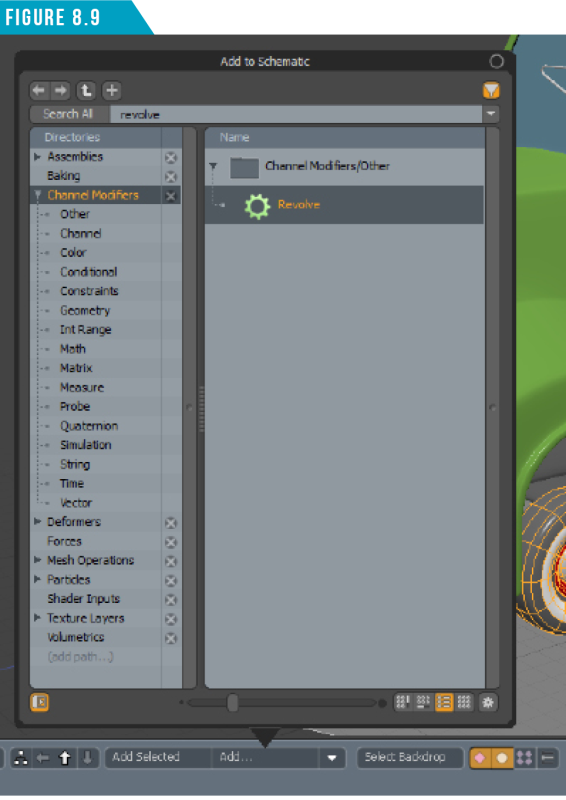Click the forward arrow navigation icon
566x800 pixels.
coord(61,91)
